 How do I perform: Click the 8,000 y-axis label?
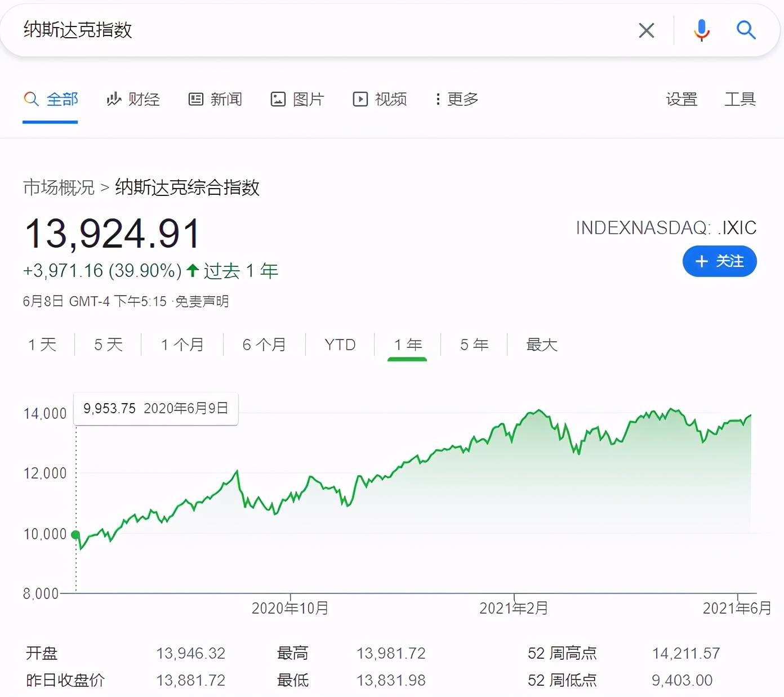point(41,594)
